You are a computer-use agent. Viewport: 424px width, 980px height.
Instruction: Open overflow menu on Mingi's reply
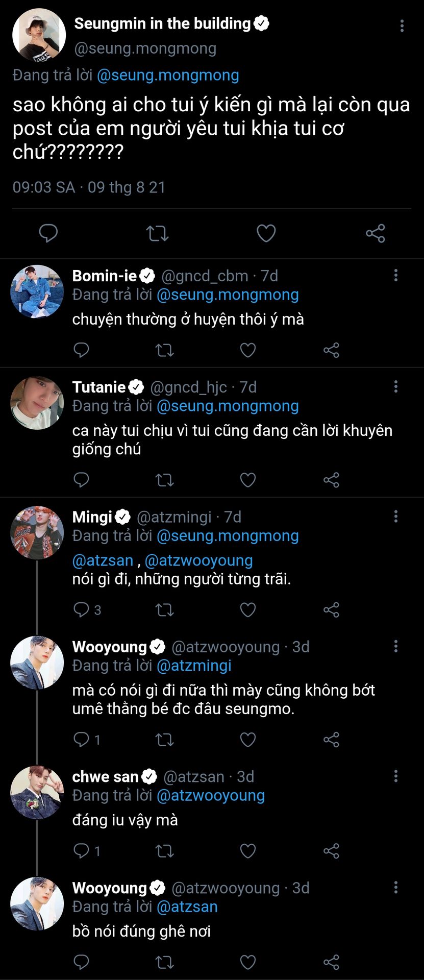(x=396, y=517)
